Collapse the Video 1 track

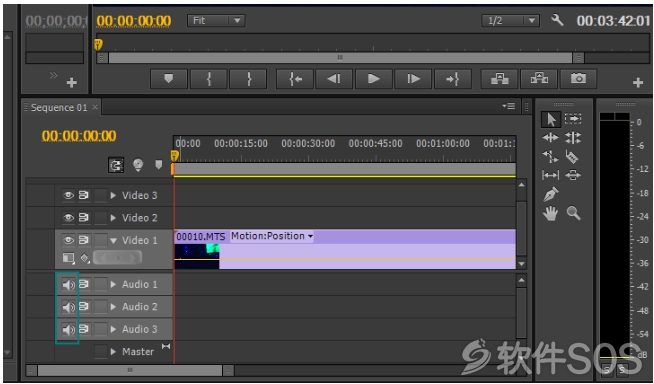pos(113,241)
